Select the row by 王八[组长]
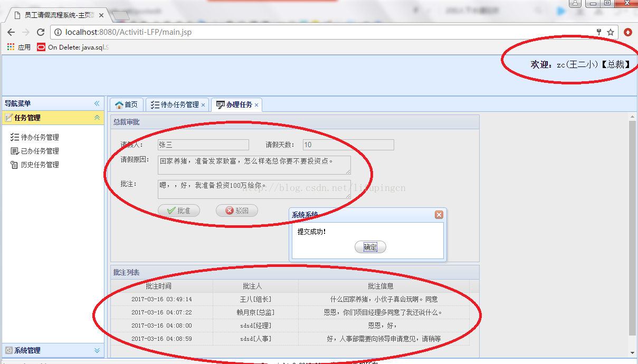The width and height of the screenshot is (638, 364). (290, 299)
